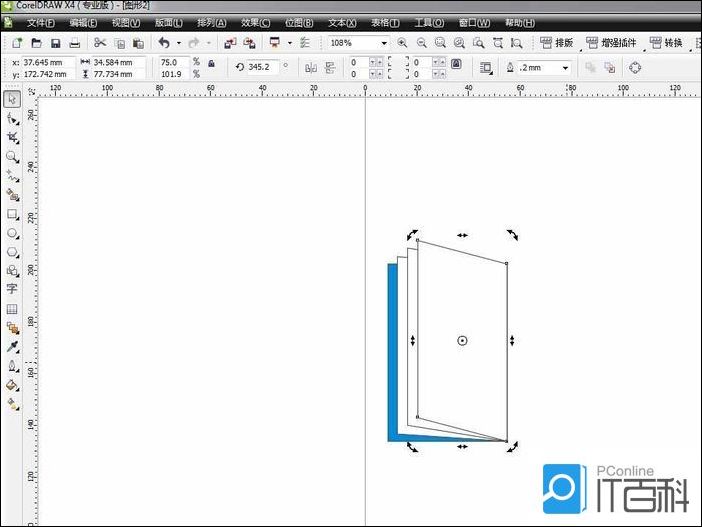702x527 pixels.
Task: Open the 表格(T) menu
Action: tap(385, 23)
